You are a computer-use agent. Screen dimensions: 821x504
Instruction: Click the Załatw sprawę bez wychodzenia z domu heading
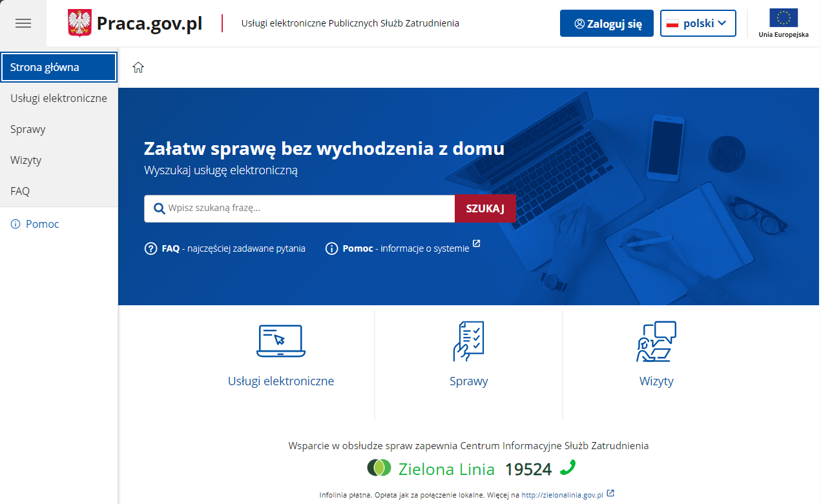pos(324,149)
